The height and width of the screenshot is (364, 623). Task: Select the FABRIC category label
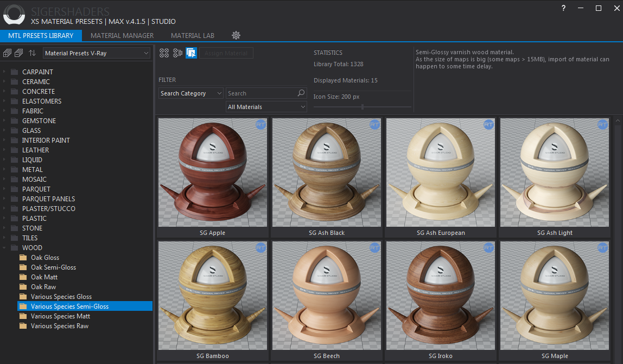click(33, 111)
